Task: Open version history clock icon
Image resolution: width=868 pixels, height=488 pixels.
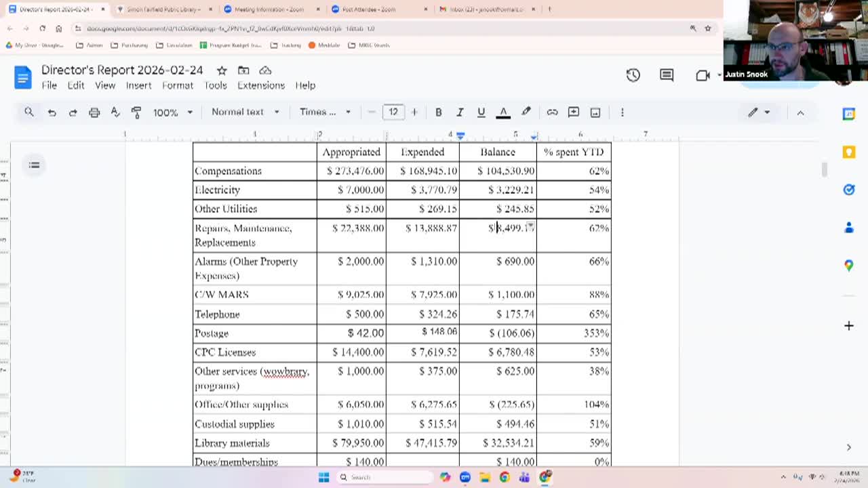Action: click(633, 75)
